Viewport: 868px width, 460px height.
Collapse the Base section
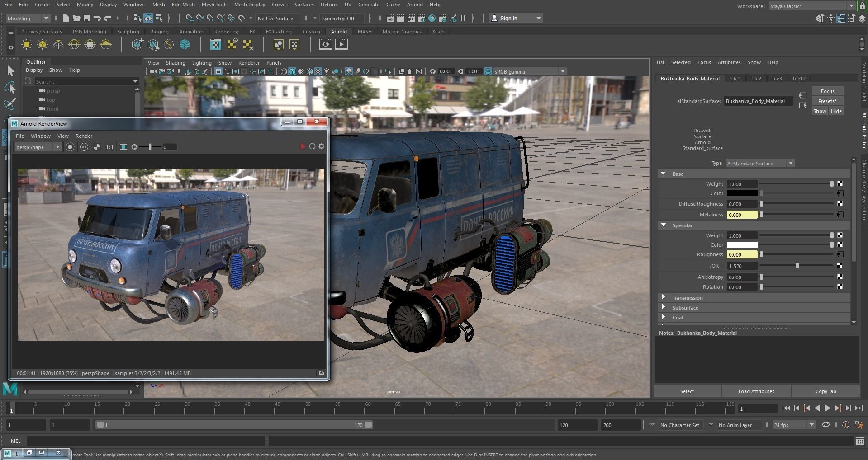pos(663,174)
